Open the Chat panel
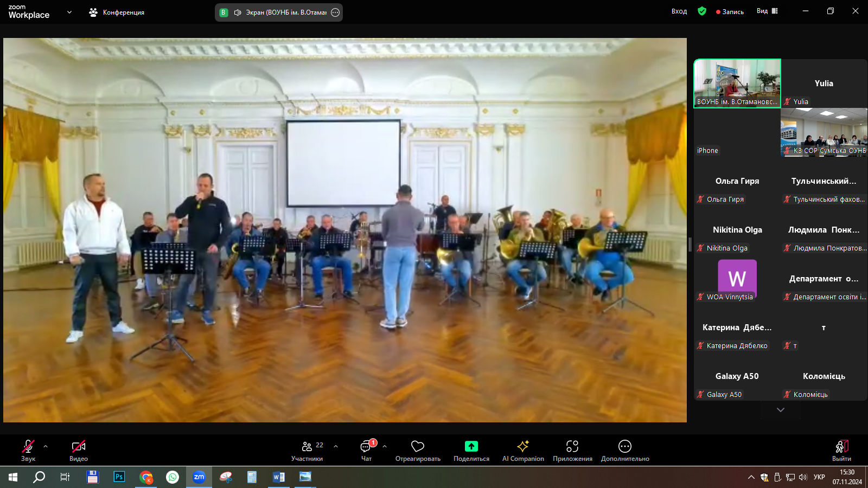Image resolution: width=868 pixels, height=488 pixels. coord(367,447)
